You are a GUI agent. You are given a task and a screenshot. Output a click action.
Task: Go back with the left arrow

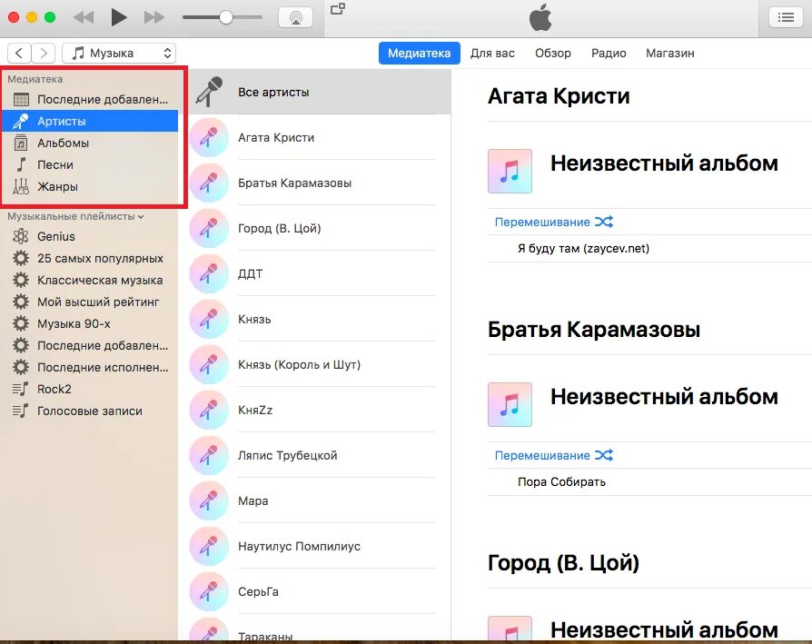point(19,53)
